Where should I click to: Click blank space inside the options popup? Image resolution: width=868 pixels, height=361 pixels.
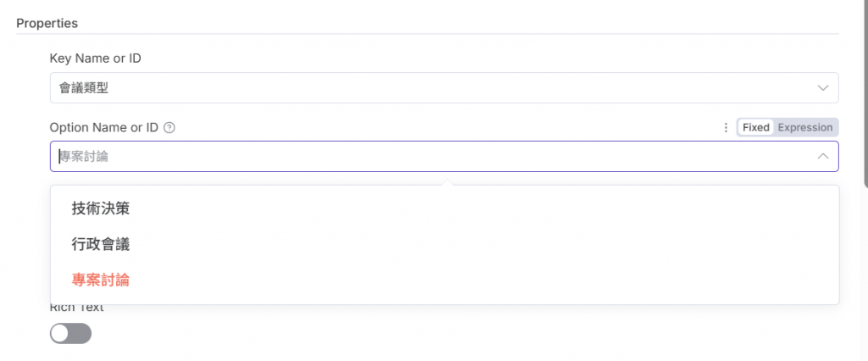coord(509,244)
